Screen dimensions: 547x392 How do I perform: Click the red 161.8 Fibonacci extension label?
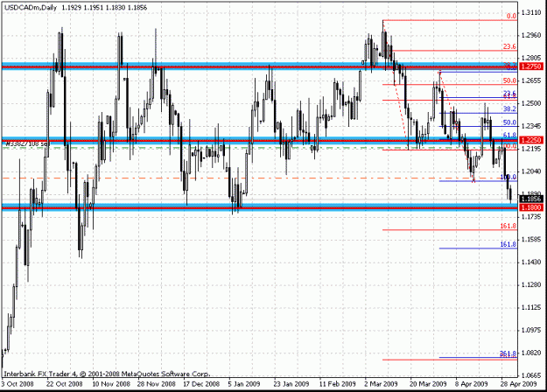click(x=508, y=227)
